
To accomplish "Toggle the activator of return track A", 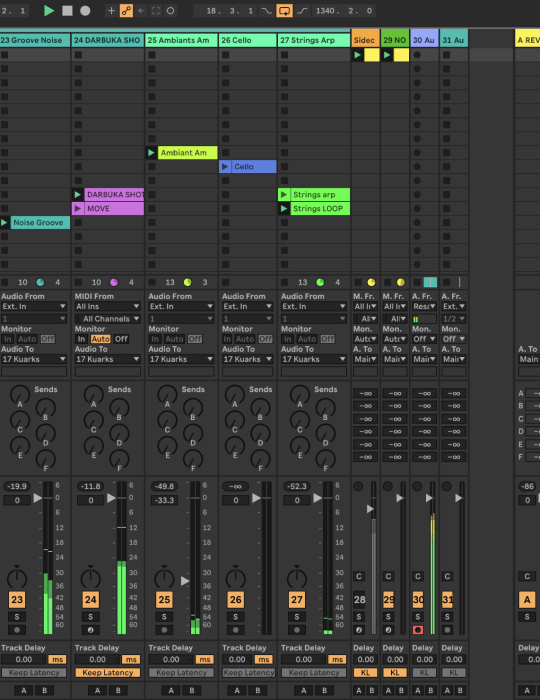I will pos(527,600).
